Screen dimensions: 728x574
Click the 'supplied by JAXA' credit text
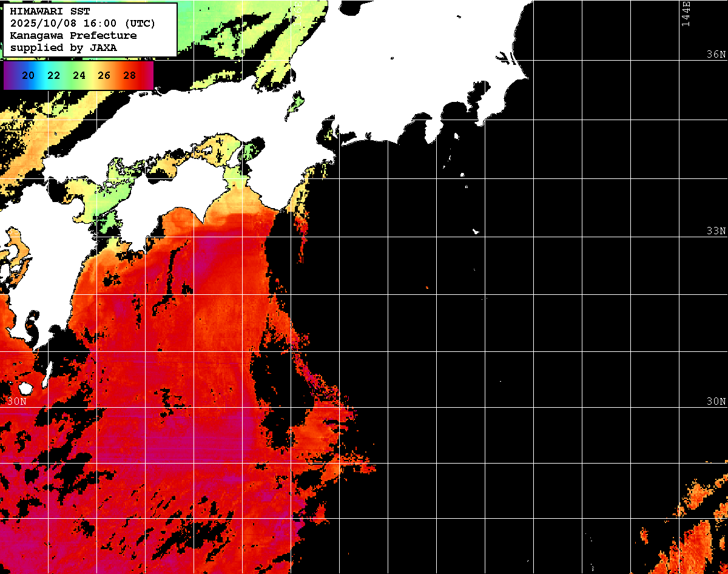tap(64, 47)
